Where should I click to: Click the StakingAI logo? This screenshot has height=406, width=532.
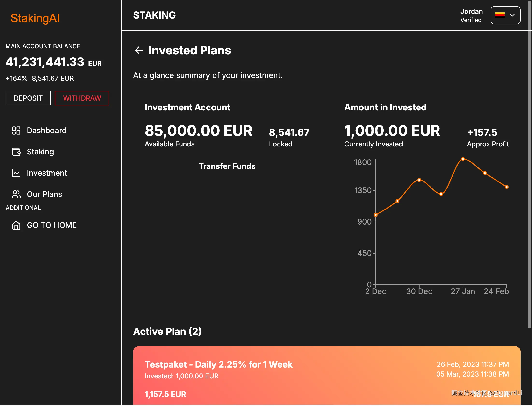click(x=35, y=18)
